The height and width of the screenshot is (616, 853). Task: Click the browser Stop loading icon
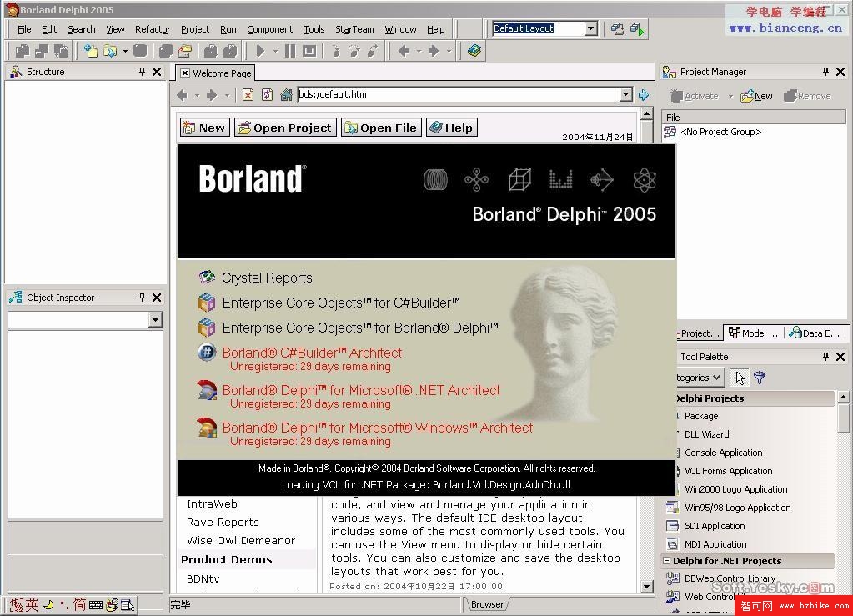coord(248,94)
